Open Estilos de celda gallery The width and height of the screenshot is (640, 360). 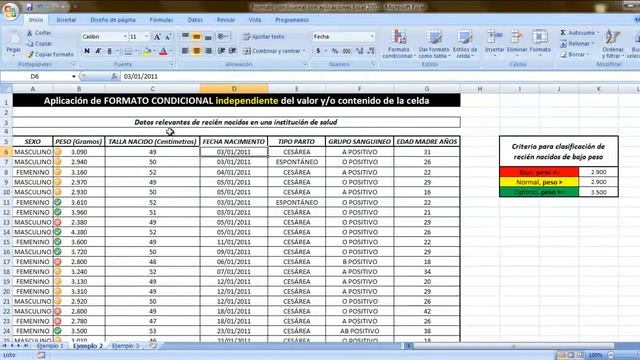click(464, 44)
